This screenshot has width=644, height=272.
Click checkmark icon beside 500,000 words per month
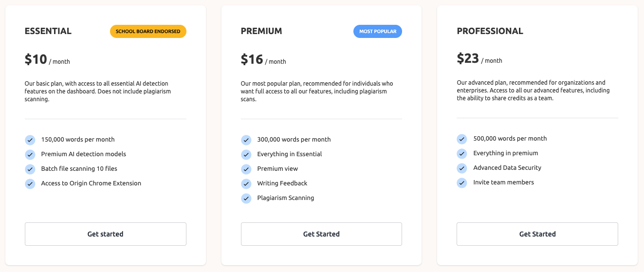[x=462, y=139]
